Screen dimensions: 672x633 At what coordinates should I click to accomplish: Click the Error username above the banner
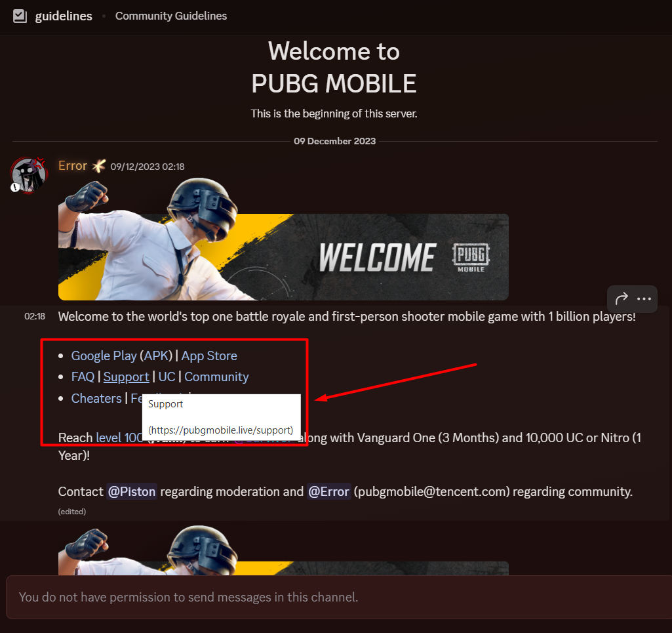(73, 165)
